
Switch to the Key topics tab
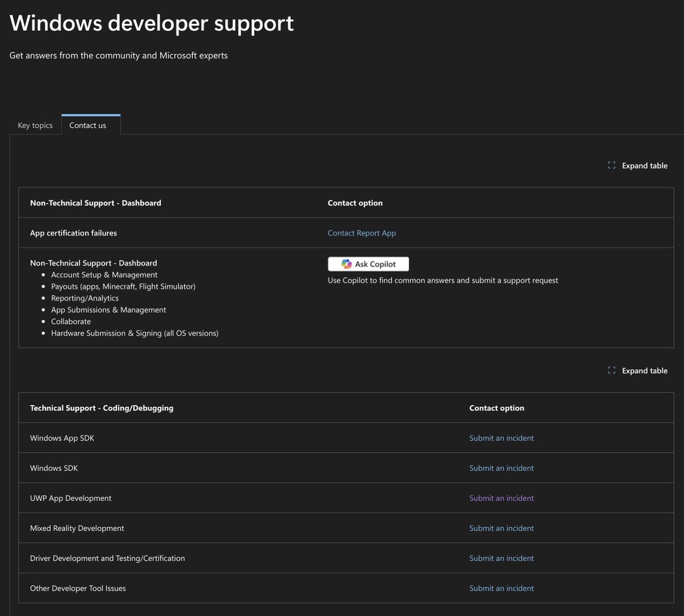(x=35, y=125)
